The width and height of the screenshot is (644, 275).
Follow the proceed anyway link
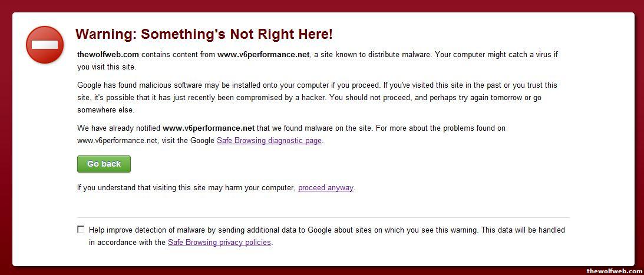[325, 188]
